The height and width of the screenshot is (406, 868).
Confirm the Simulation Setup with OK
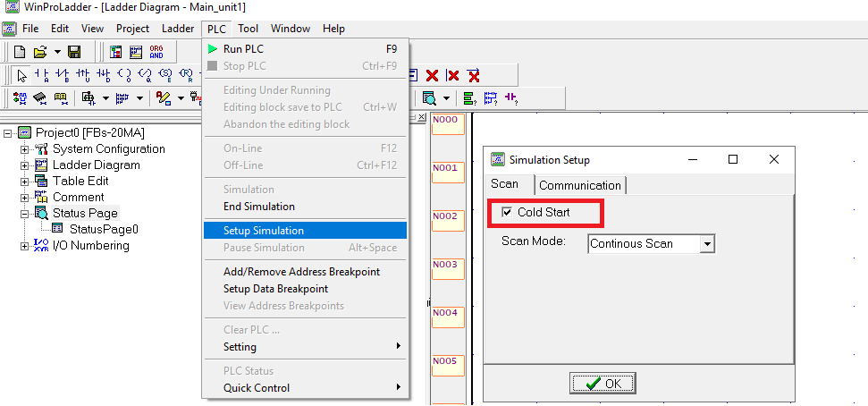(x=603, y=384)
